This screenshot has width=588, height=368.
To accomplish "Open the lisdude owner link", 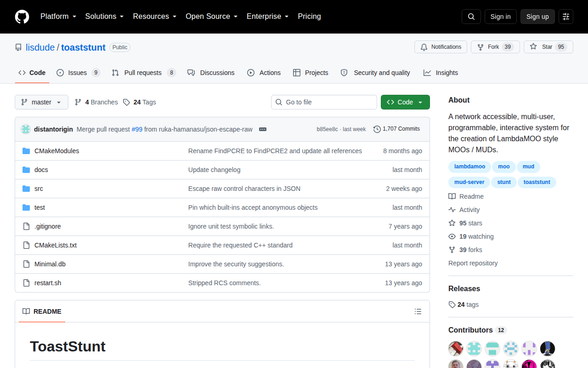I will [x=40, y=47].
